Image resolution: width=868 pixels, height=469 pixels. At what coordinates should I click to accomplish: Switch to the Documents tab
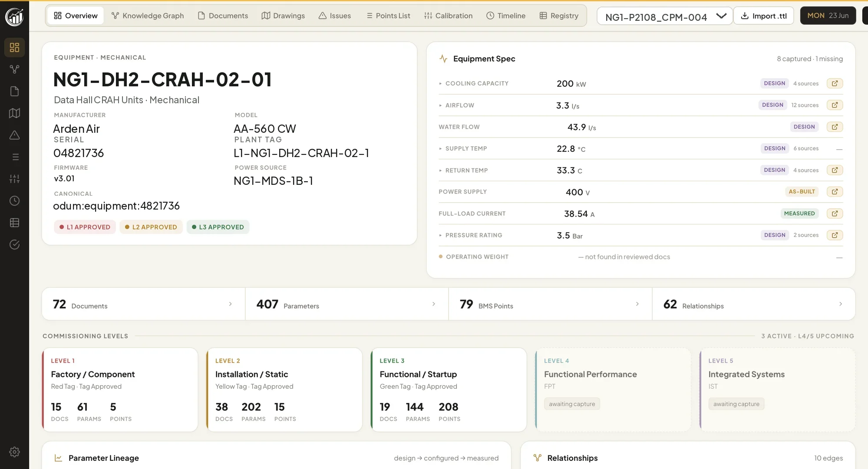click(x=223, y=16)
